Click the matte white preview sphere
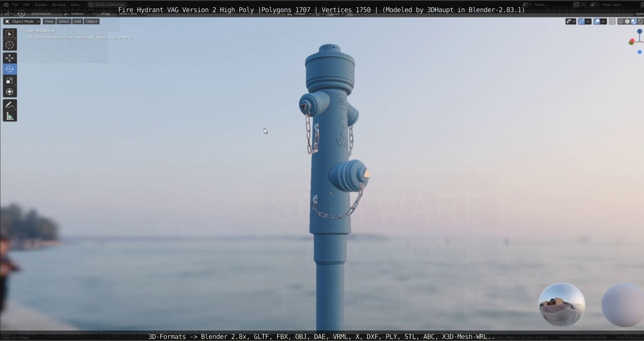Image resolution: width=644 pixels, height=341 pixels. coord(623,305)
